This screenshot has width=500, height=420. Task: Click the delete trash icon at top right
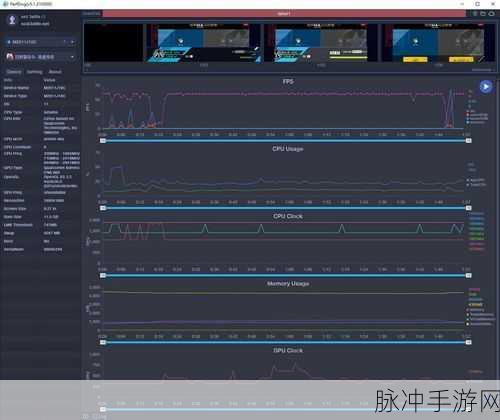[475, 14]
